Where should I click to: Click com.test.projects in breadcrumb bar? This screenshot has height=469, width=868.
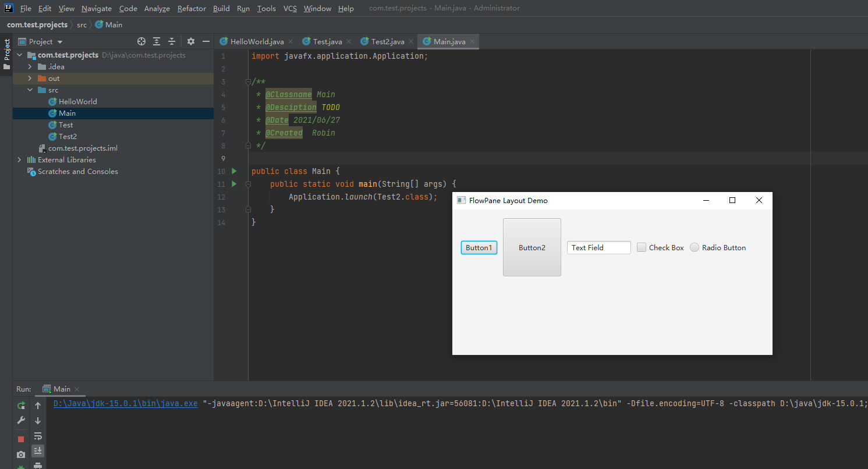pos(37,24)
